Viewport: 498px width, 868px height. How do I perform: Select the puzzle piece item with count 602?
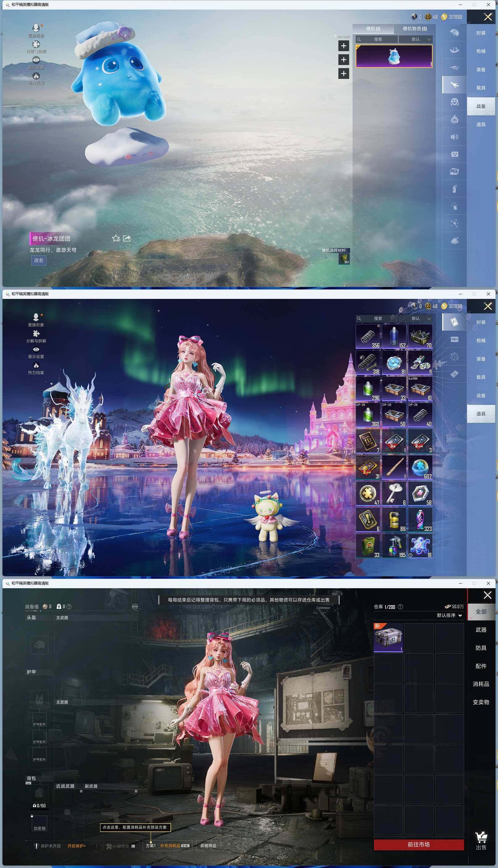click(x=420, y=467)
